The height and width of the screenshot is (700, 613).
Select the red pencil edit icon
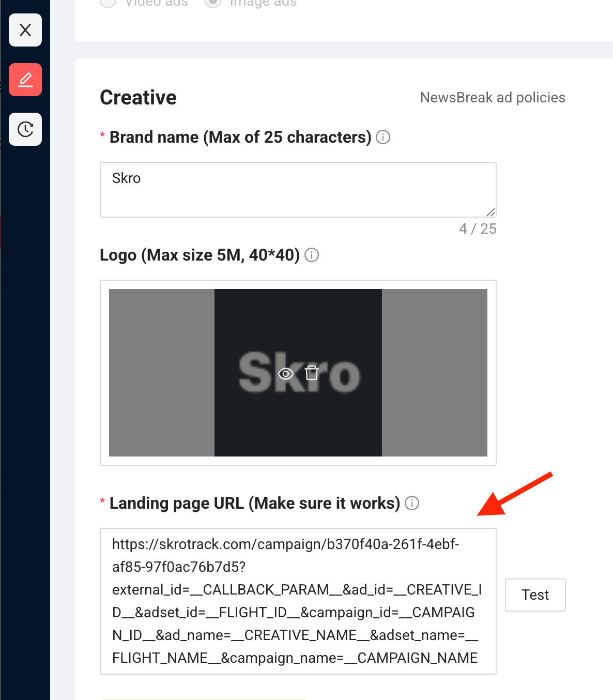25,80
